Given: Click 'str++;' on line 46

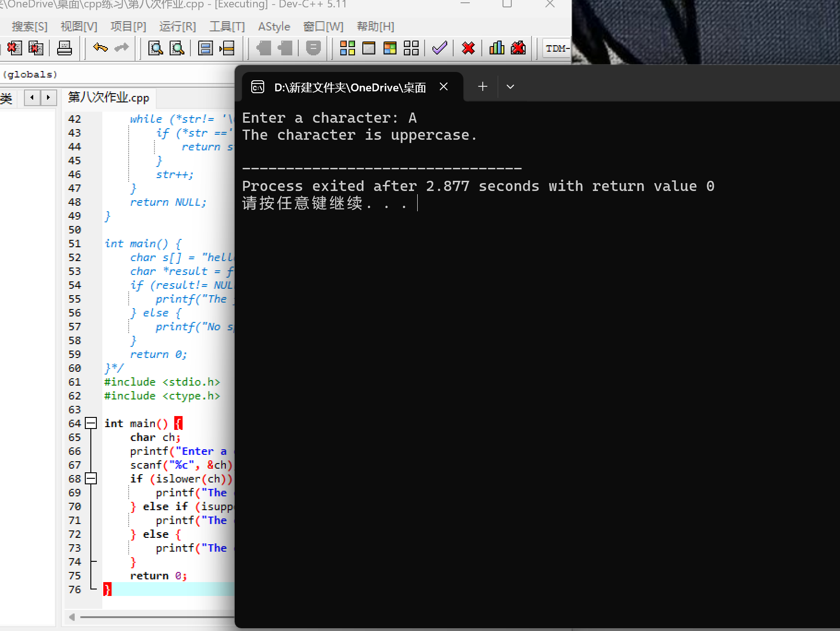Looking at the screenshot, I should tap(175, 174).
